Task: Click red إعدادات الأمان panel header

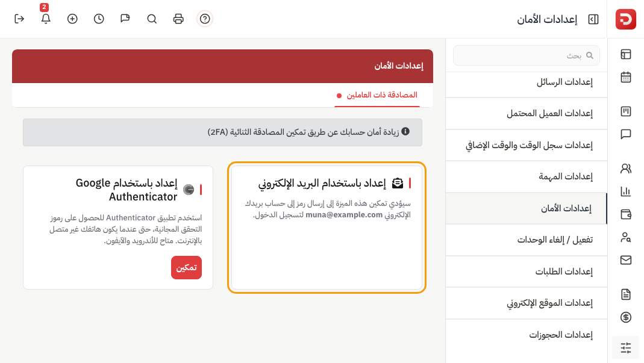Action: (223, 66)
